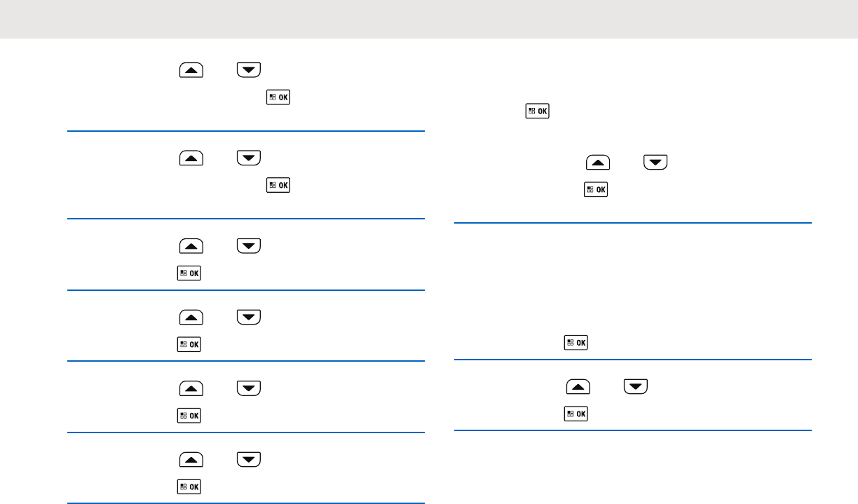858x504 pixels.
Task: Click the up arrow in the upper right-column section
Action: (x=598, y=163)
